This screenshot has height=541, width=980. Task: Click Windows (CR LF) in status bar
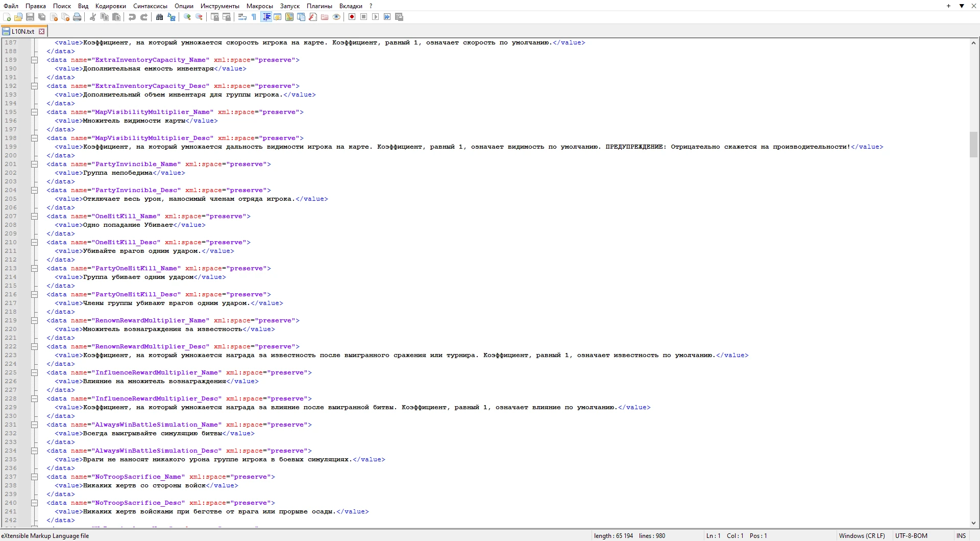click(862, 536)
